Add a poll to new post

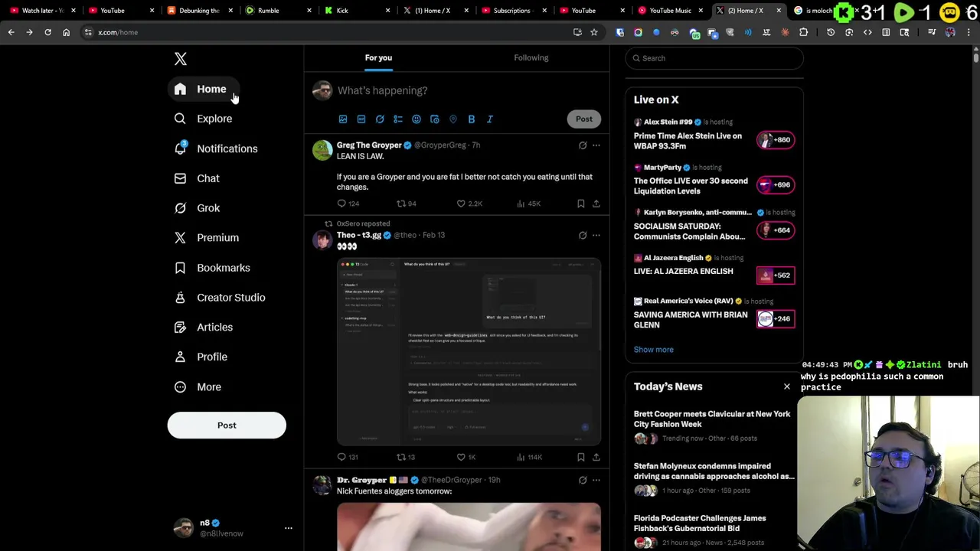click(398, 119)
